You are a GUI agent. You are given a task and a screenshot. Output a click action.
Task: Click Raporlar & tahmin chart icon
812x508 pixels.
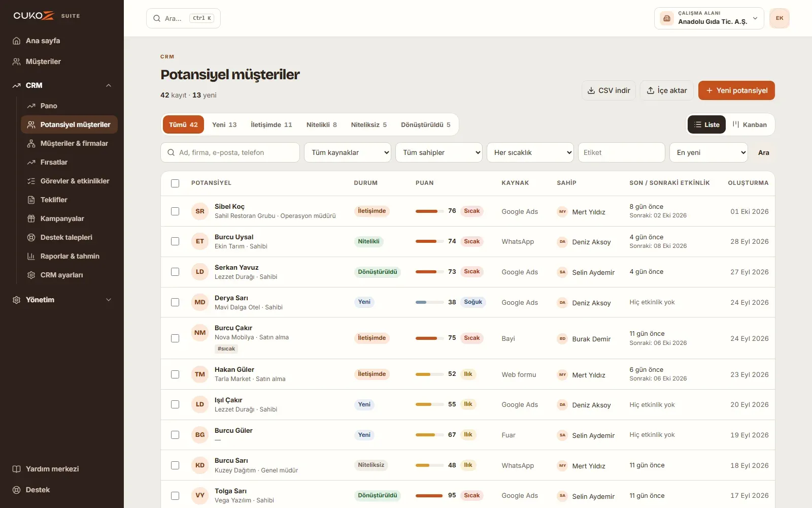click(31, 256)
